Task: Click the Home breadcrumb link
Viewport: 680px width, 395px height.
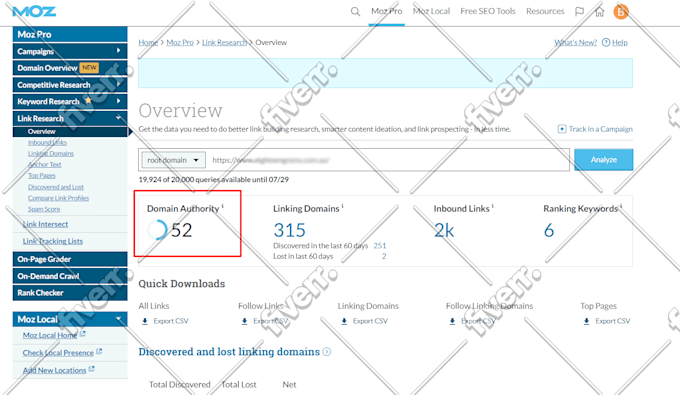Action: coord(148,42)
